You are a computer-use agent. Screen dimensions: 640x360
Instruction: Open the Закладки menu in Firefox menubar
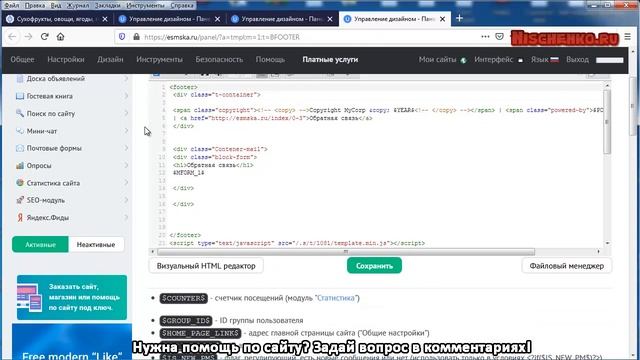107,5
